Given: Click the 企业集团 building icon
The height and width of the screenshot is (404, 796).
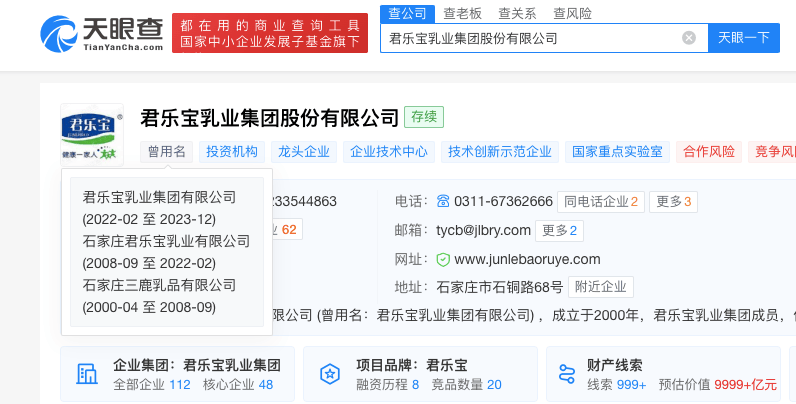Looking at the screenshot, I should (x=87, y=374).
